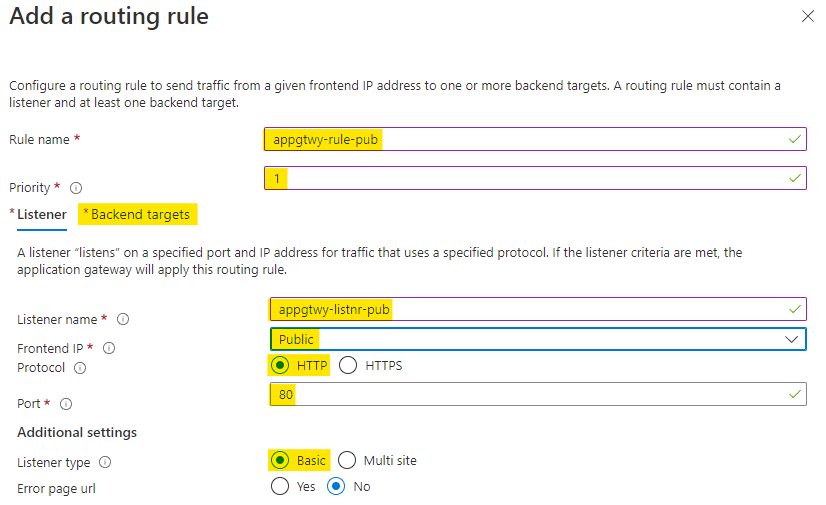
Task: Select the Listener tab
Action: [41, 214]
